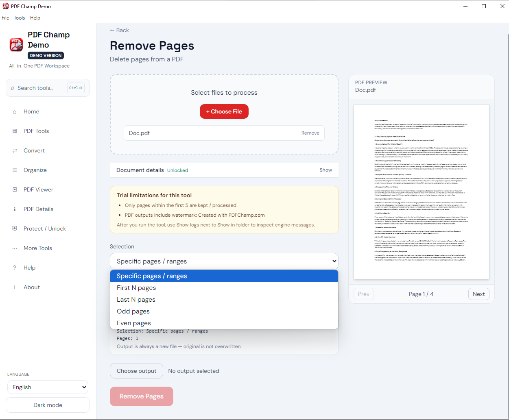Show the document details section
509x420 pixels.
pos(325,170)
